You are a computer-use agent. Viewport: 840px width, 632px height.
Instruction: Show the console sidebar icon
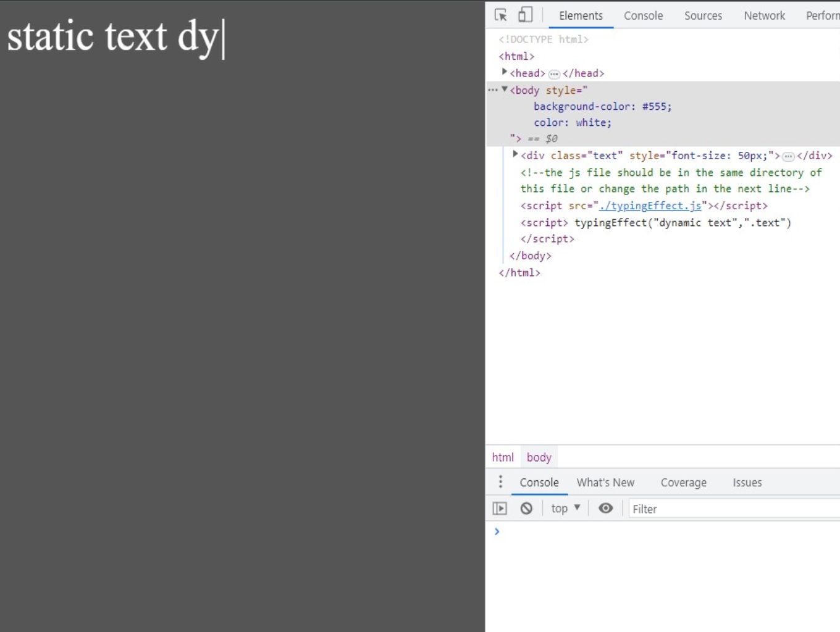(x=500, y=509)
